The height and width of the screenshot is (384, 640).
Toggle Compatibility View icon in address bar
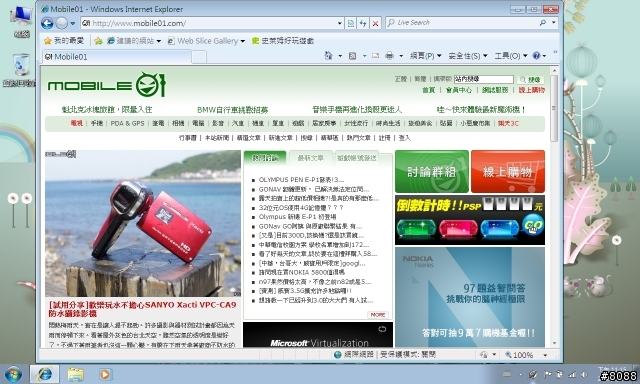351,23
